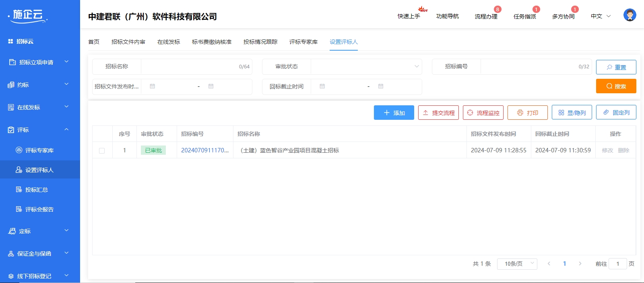Expand 线下招标登记 sidebar chevron
This screenshot has width=644, height=283.
click(67, 275)
